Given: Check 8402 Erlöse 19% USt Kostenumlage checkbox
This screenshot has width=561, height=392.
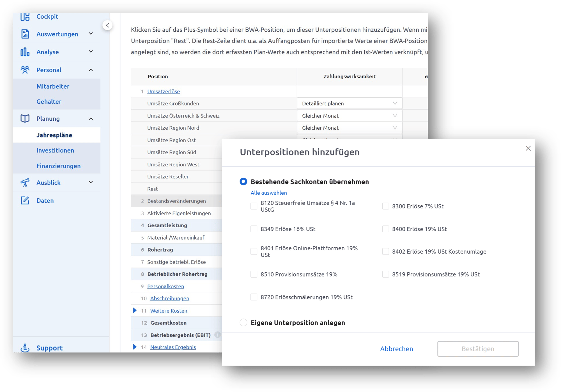Looking at the screenshot, I should point(386,251).
